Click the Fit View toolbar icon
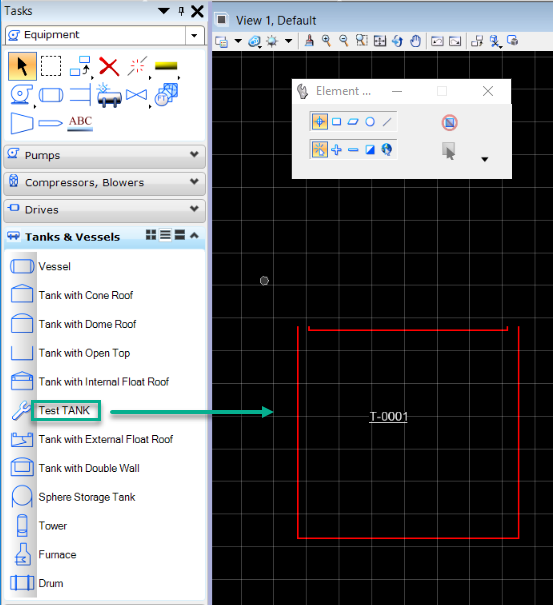Image resolution: width=553 pixels, height=605 pixels. tap(380, 41)
